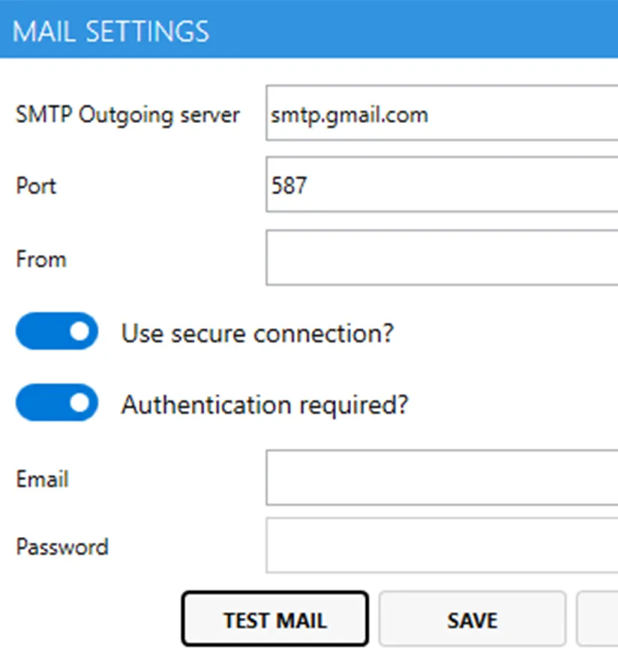Click into the empty From field
The image size is (618, 672).
pos(442,258)
